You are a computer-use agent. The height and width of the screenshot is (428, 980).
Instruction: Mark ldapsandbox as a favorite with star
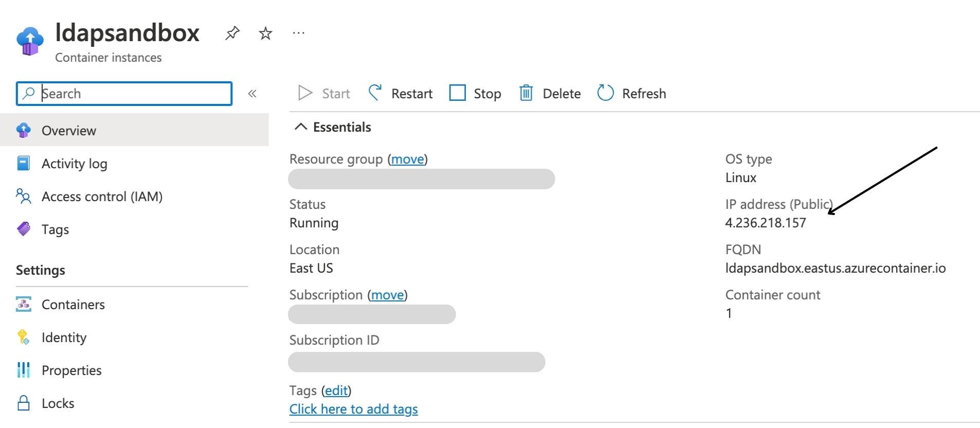pyautogui.click(x=265, y=33)
